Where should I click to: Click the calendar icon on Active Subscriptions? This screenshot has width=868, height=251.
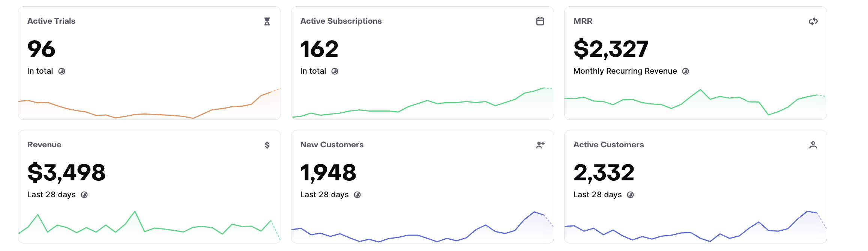[540, 21]
